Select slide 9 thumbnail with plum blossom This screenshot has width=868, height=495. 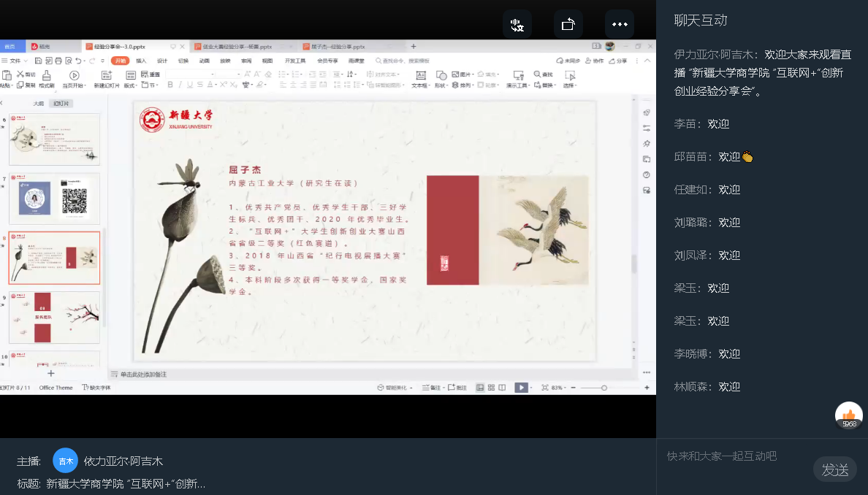pos(54,318)
